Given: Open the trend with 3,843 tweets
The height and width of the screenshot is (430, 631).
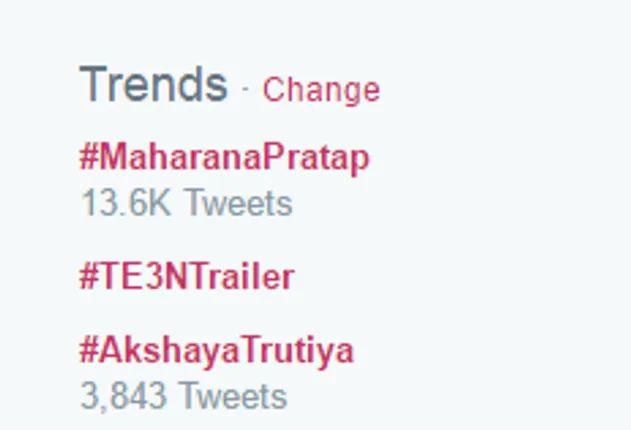Looking at the screenshot, I should point(216,351).
